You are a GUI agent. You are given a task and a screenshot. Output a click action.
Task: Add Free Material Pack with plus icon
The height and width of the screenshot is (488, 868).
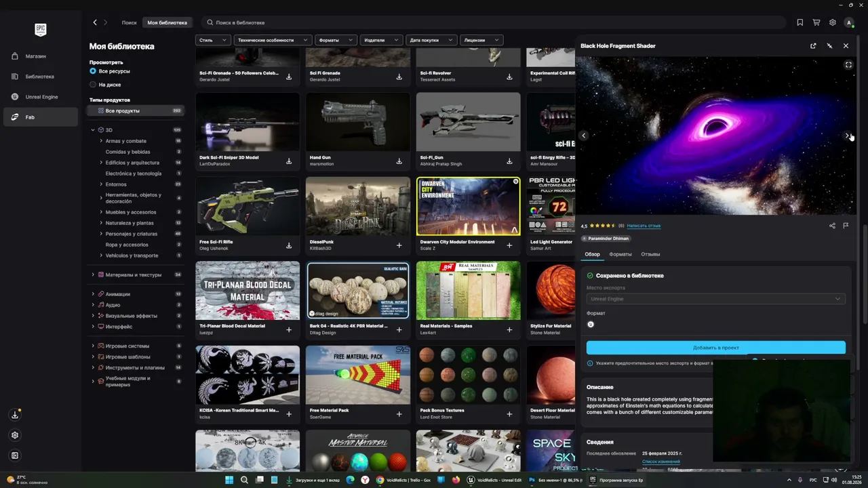[399, 414]
